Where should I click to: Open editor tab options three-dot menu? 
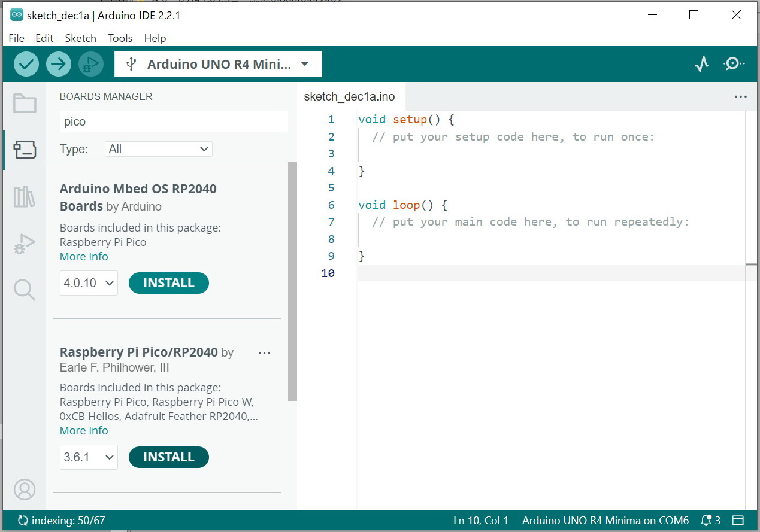pyautogui.click(x=741, y=97)
